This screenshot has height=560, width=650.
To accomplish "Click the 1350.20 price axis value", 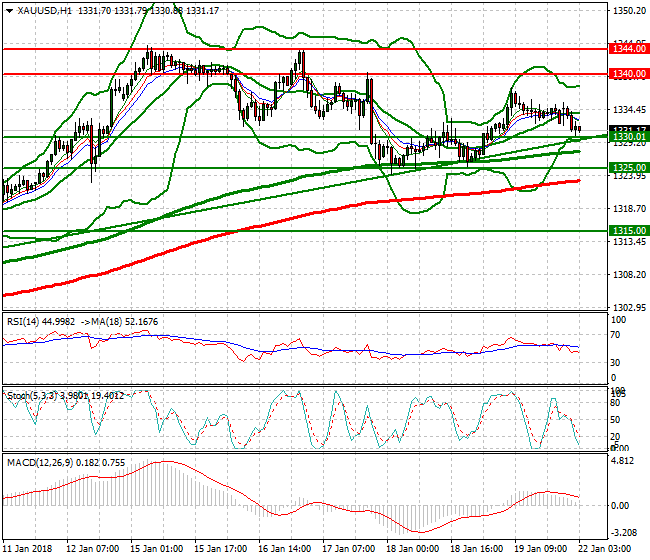I will [629, 11].
